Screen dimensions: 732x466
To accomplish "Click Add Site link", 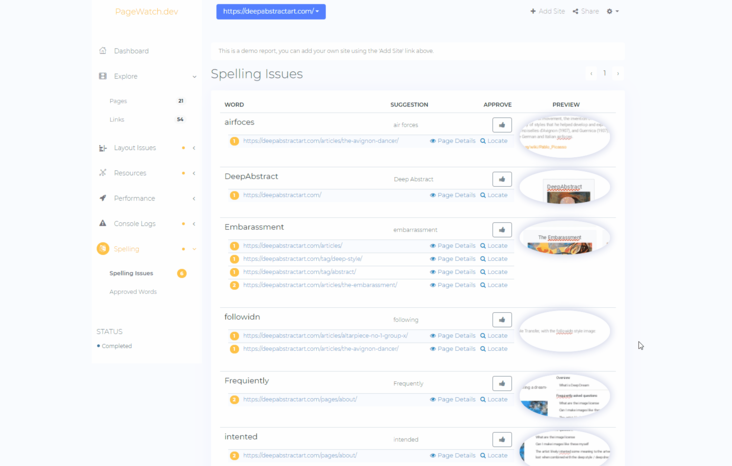I will coord(548,11).
